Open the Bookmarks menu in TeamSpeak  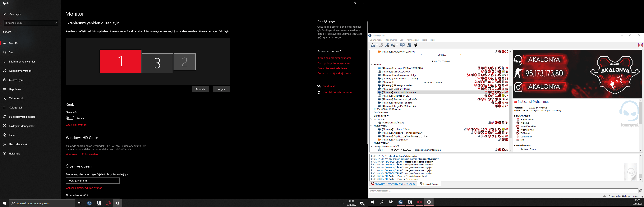pos(391,40)
